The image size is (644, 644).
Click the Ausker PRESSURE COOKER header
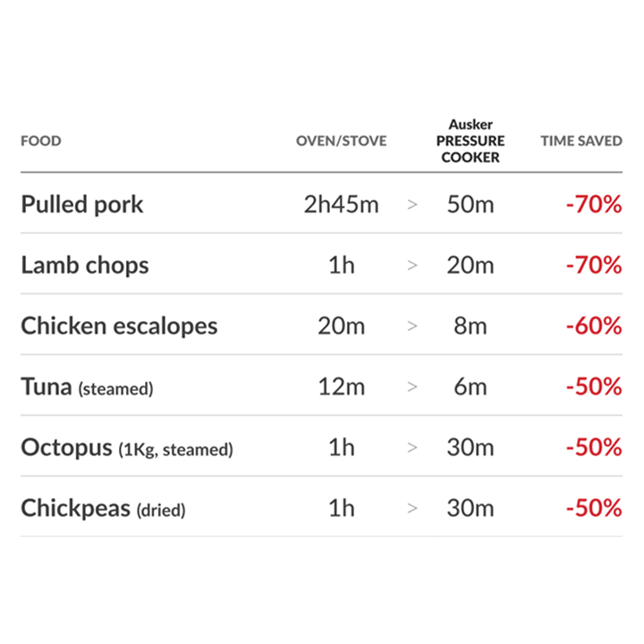pos(470,141)
